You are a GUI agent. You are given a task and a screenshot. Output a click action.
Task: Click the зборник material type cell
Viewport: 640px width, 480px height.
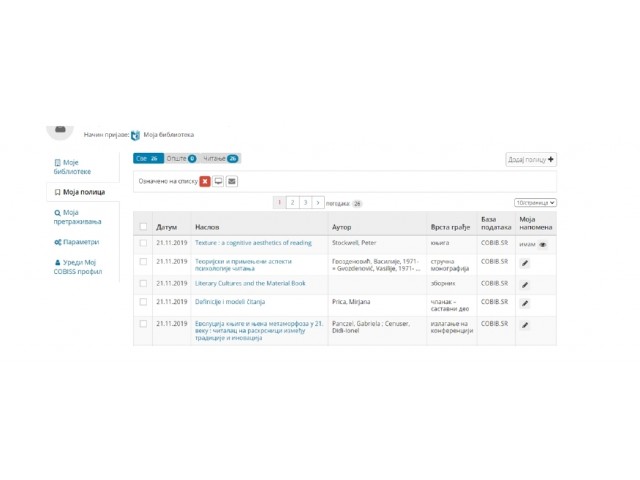point(443,283)
